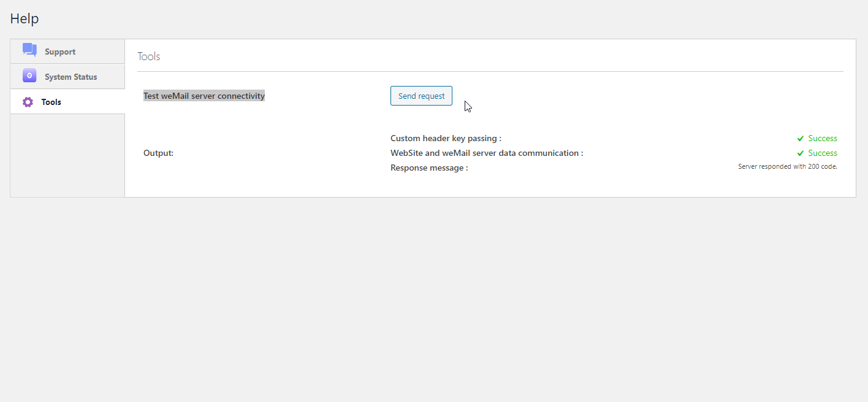The height and width of the screenshot is (402, 868).
Task: Click the Output label
Action: pyautogui.click(x=158, y=153)
